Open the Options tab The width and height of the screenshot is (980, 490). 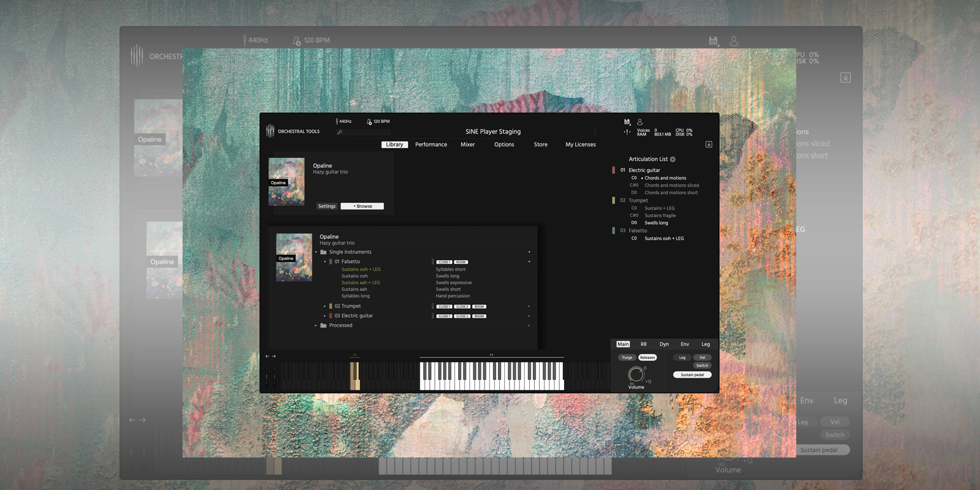pyautogui.click(x=504, y=145)
